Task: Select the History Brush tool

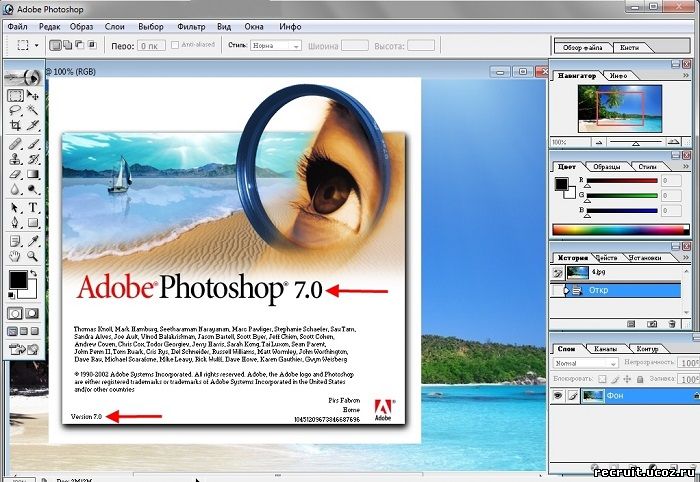Action: pyautogui.click(x=33, y=159)
